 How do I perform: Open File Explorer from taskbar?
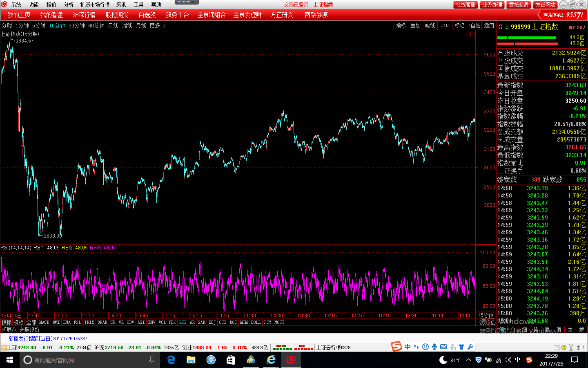click(x=191, y=360)
